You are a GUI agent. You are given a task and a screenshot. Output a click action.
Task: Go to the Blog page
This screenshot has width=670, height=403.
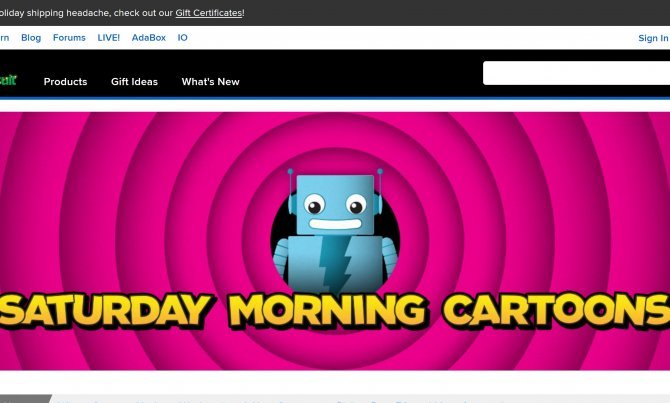(x=31, y=38)
